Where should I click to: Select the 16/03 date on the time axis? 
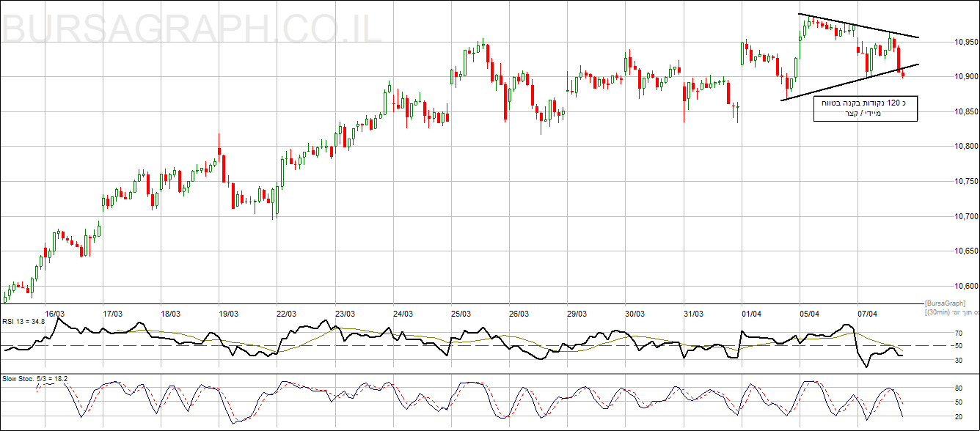coord(54,314)
